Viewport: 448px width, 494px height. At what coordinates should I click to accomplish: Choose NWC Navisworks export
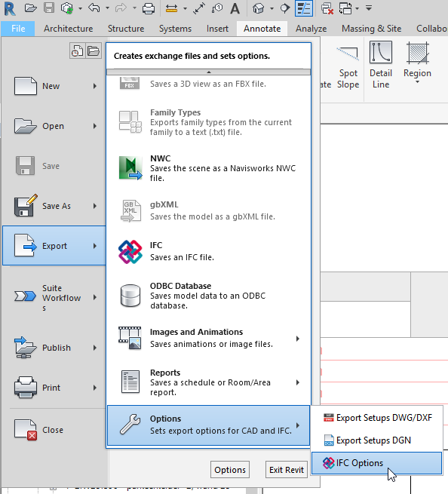click(x=209, y=168)
